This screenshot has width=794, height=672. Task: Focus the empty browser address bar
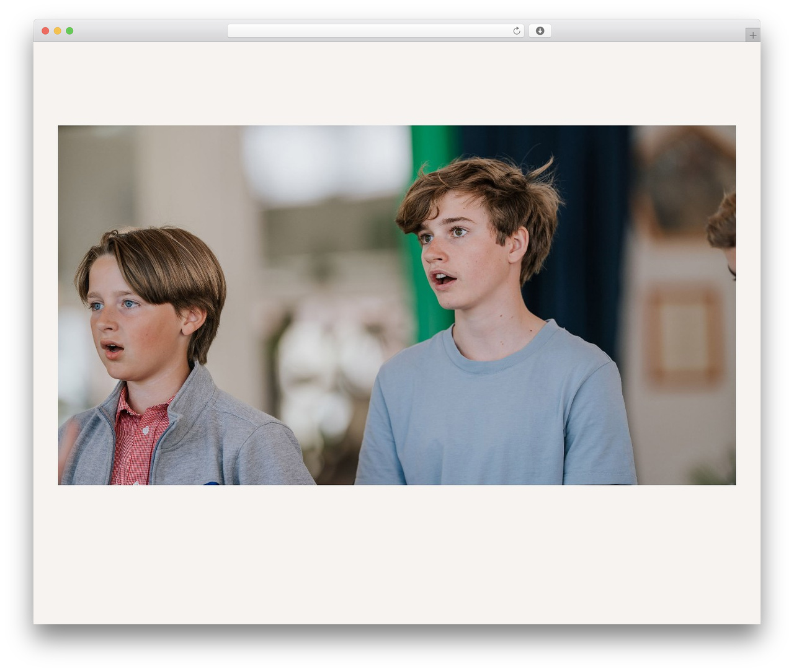(x=376, y=31)
